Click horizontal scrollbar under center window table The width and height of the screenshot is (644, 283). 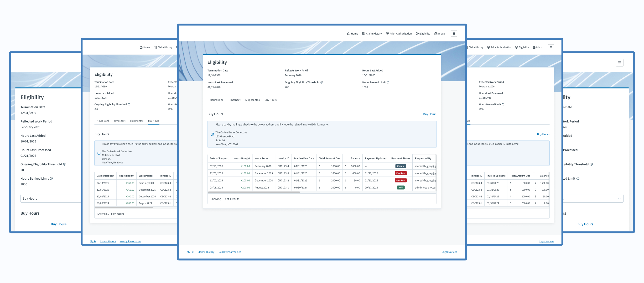(x=254, y=192)
